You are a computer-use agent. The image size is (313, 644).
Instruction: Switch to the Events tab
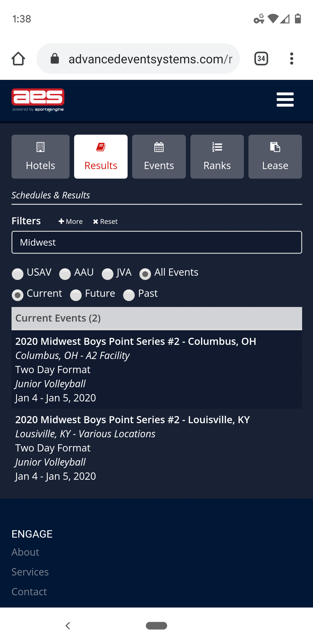pyautogui.click(x=159, y=156)
